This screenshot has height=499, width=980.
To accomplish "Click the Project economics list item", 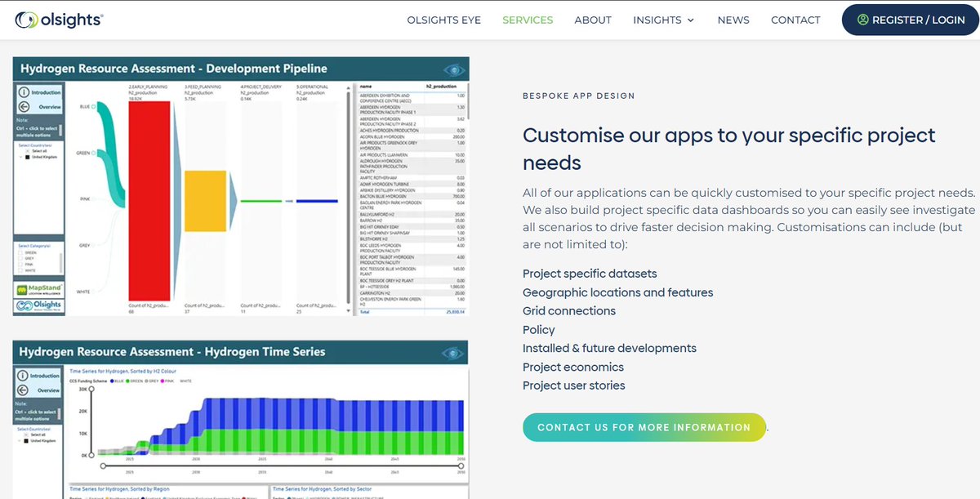I will (x=573, y=368).
